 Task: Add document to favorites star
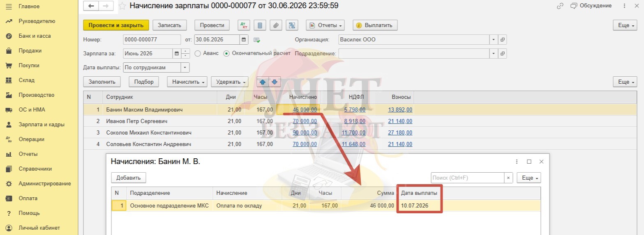pyautogui.click(x=122, y=6)
